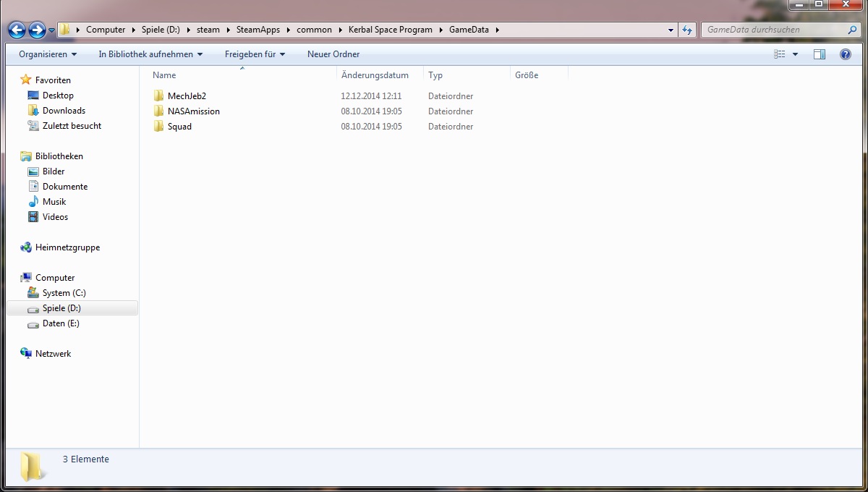The height and width of the screenshot is (492, 868).
Task: Open recent pages dropdown next to Forward
Action: click(51, 30)
